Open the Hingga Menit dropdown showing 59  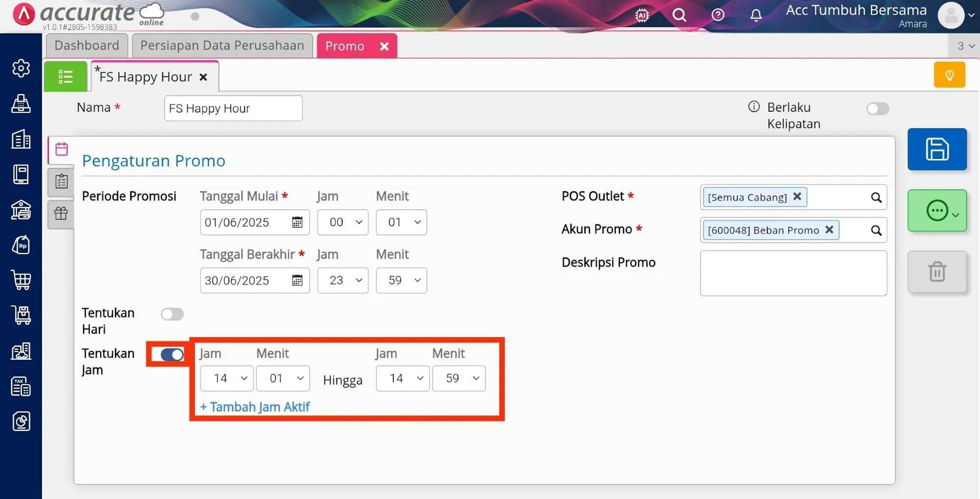click(x=459, y=378)
